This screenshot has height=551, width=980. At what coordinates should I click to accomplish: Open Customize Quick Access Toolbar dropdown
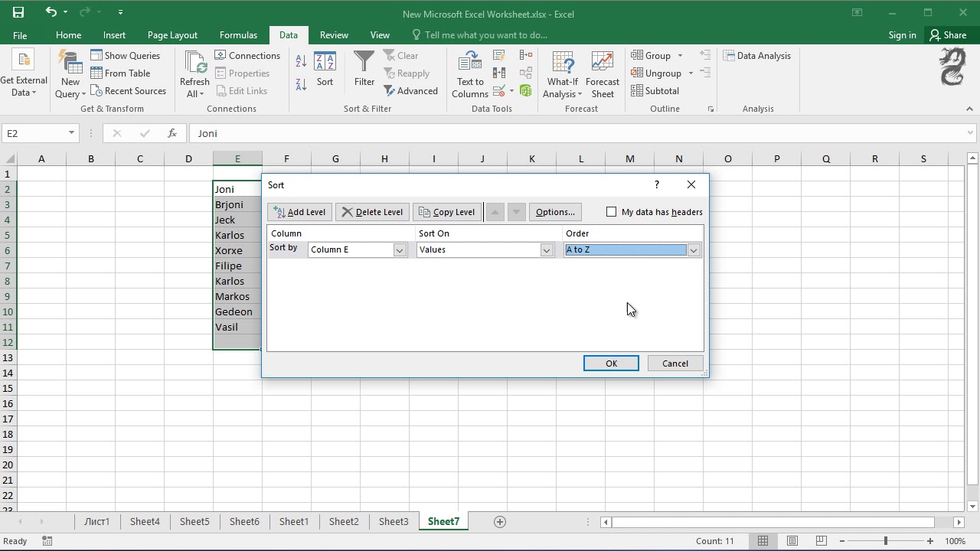120,12
